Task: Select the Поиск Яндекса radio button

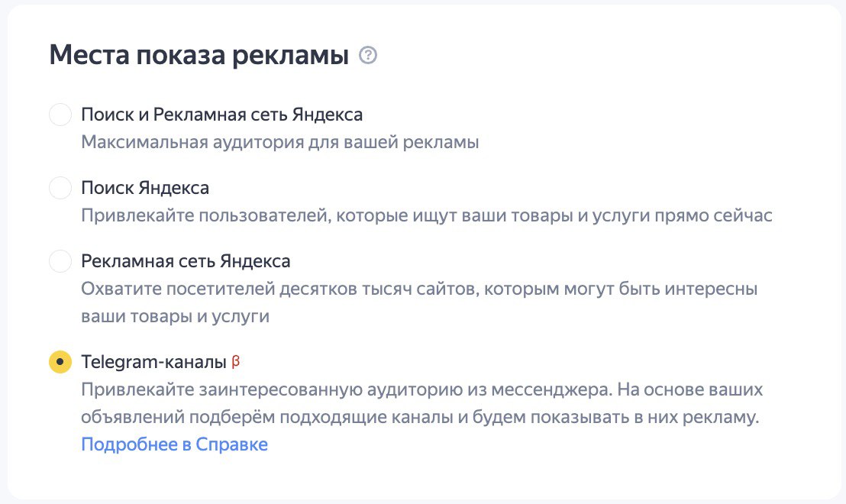Action: point(60,188)
